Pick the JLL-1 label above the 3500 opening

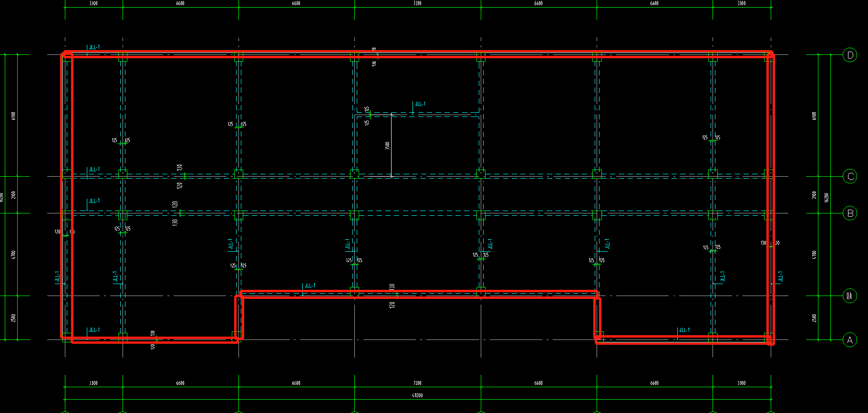click(x=420, y=104)
